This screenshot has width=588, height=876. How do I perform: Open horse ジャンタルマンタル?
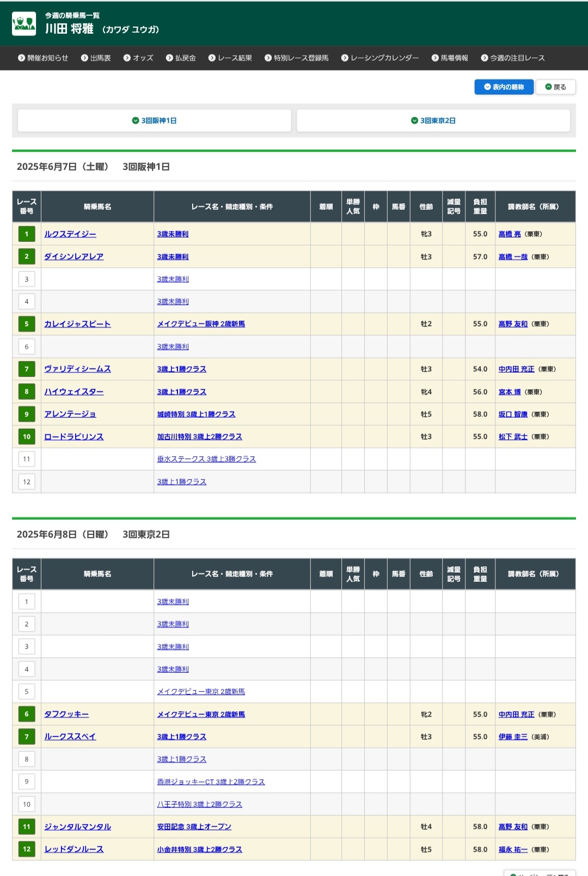(77, 826)
